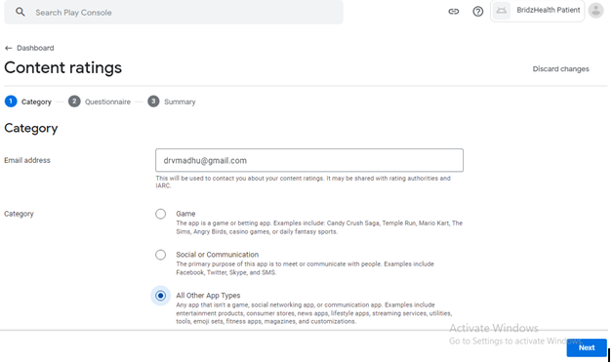Viewport: 614px width, 364px height.
Task: Click the Android app icon beside BridzHealth
Action: point(502,11)
